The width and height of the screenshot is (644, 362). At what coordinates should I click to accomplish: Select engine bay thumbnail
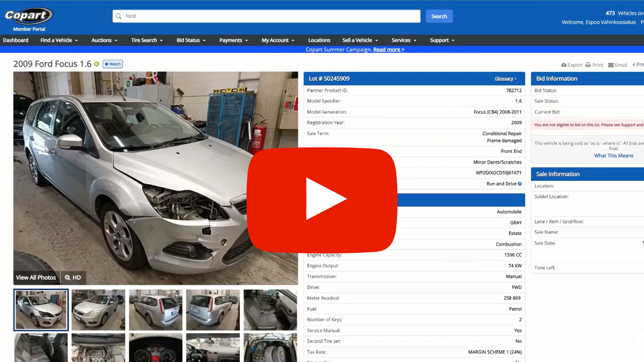coord(98,348)
